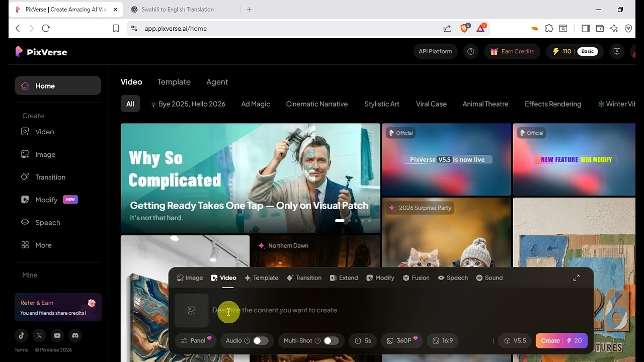Toggle the Audio switch
Image resolution: width=644 pixels, height=362 pixels.
261,341
